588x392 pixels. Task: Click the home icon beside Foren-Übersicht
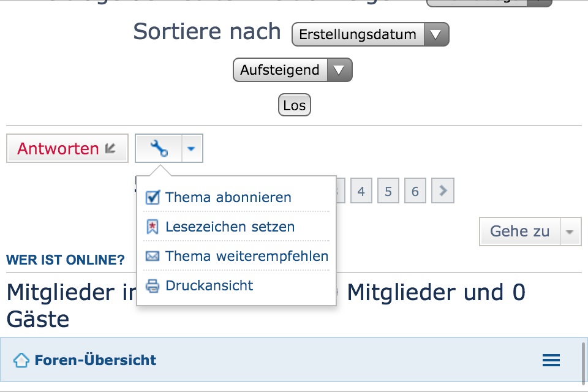point(21,360)
